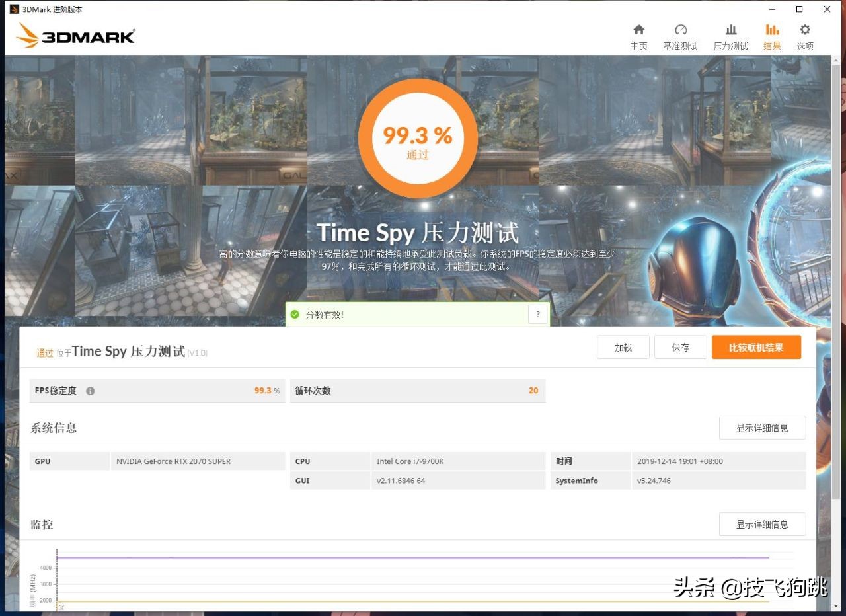This screenshot has width=846, height=616.
Task: Open Options with the 选项 gear icon
Action: (x=804, y=36)
